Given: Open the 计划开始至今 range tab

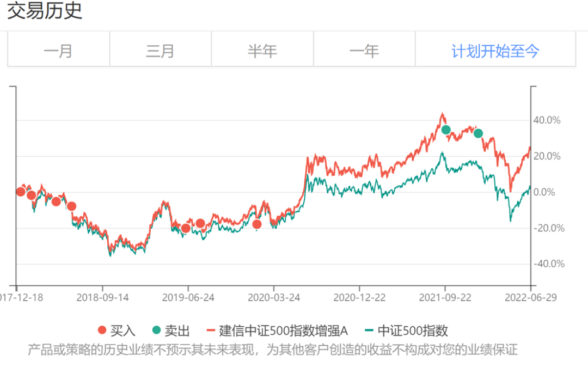Looking at the screenshot, I should coord(495,50).
